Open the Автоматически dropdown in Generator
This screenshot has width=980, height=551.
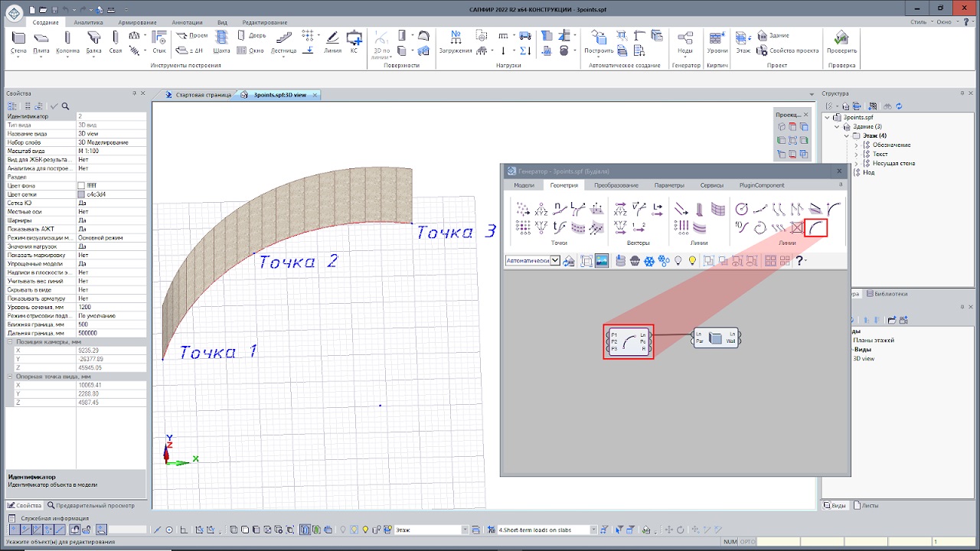(556, 261)
